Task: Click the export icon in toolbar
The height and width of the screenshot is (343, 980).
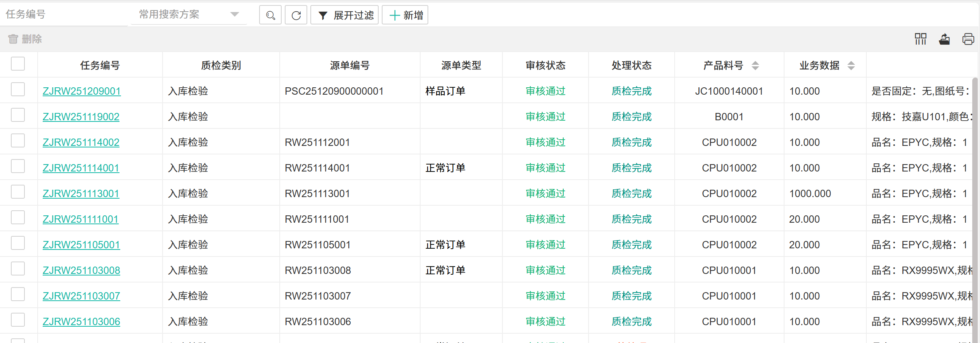Action: point(944,39)
